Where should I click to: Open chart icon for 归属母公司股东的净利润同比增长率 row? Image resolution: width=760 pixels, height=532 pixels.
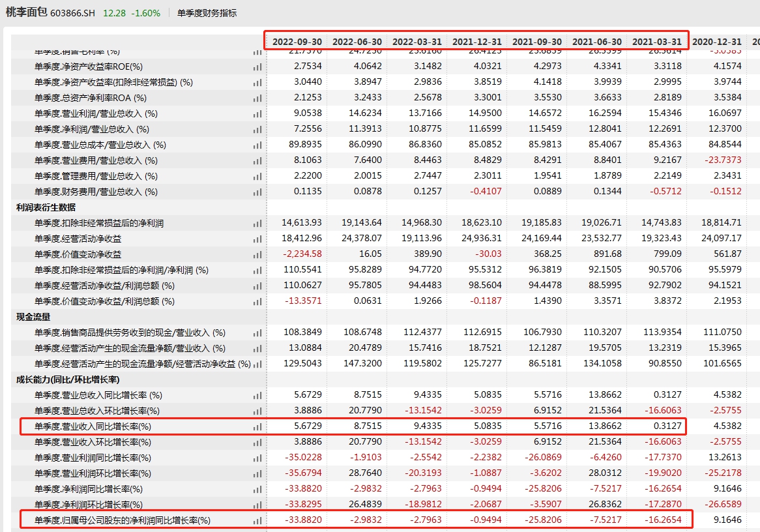point(257,521)
